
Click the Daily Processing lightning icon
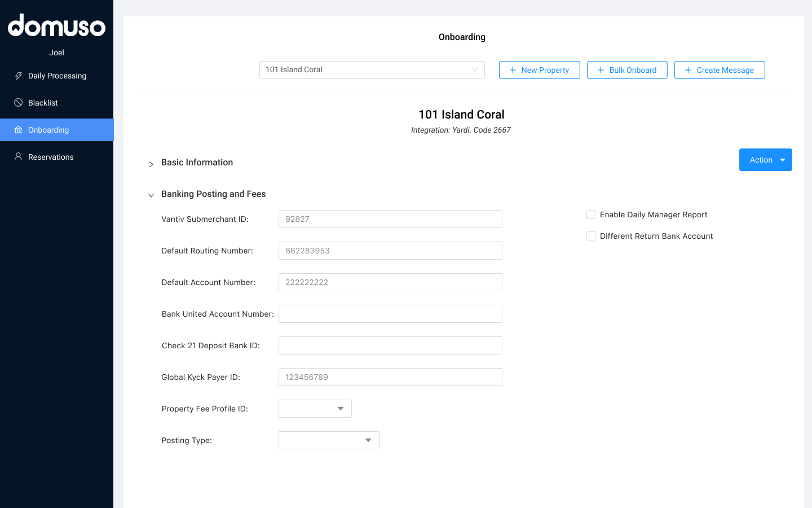tap(19, 76)
